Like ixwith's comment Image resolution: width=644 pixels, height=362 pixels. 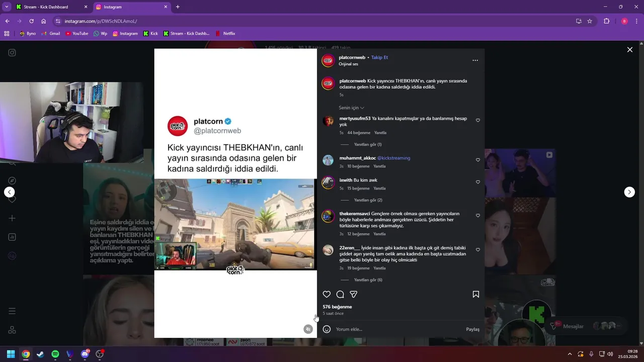tap(478, 182)
